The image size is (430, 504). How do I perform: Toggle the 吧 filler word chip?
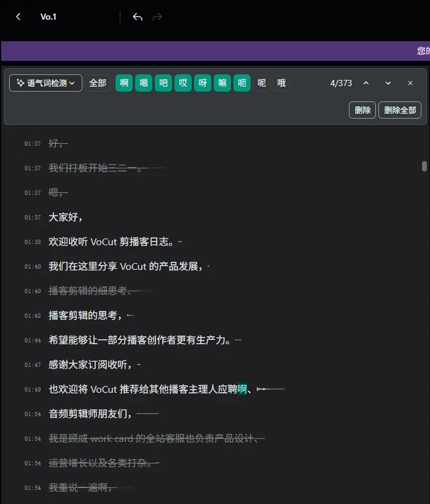click(163, 83)
